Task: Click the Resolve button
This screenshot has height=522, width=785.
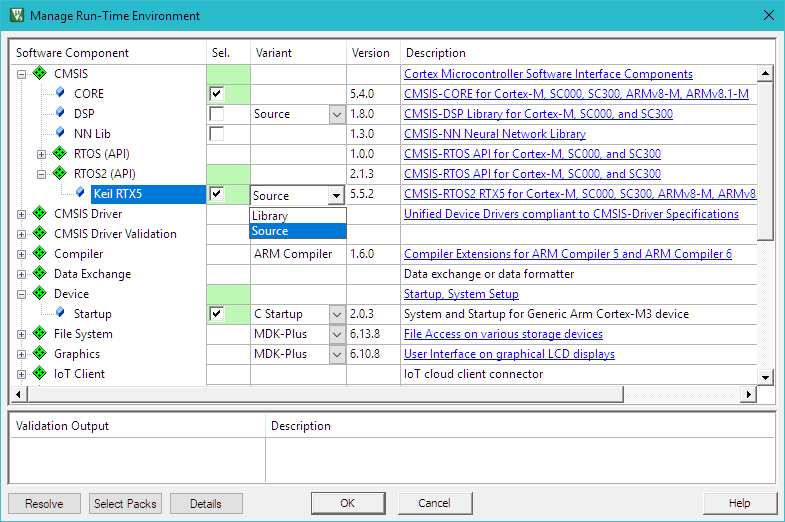Action: (x=44, y=503)
